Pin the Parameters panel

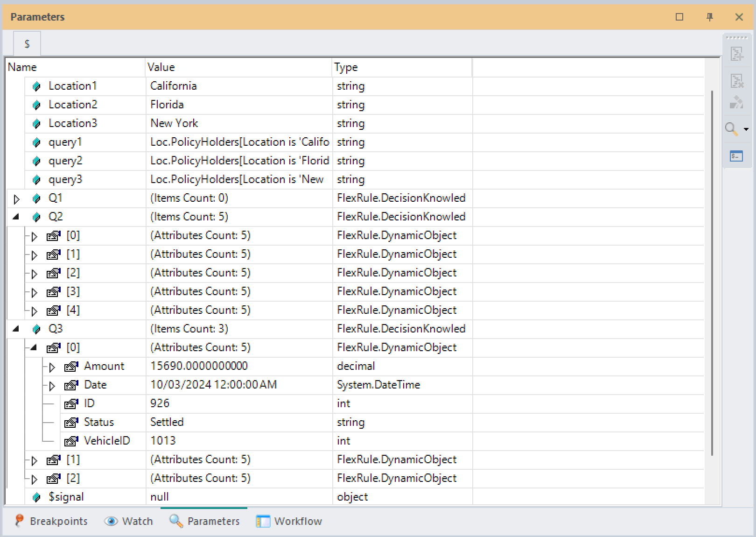point(709,17)
